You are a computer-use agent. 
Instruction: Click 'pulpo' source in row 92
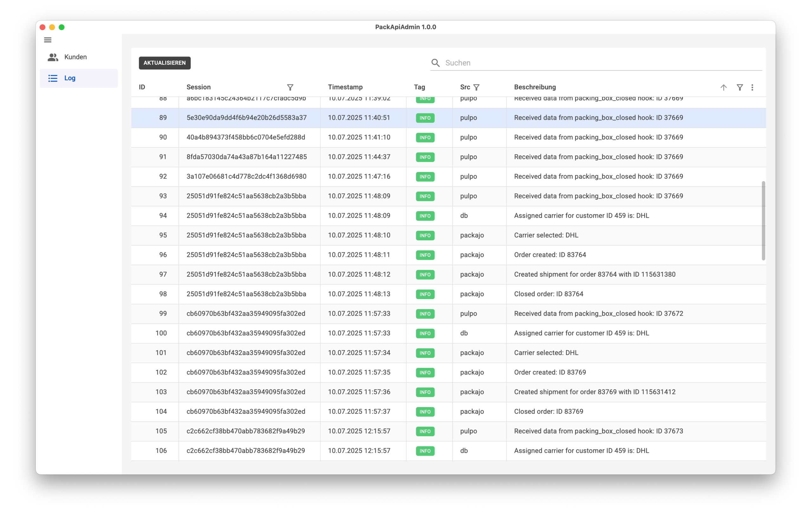coord(468,177)
